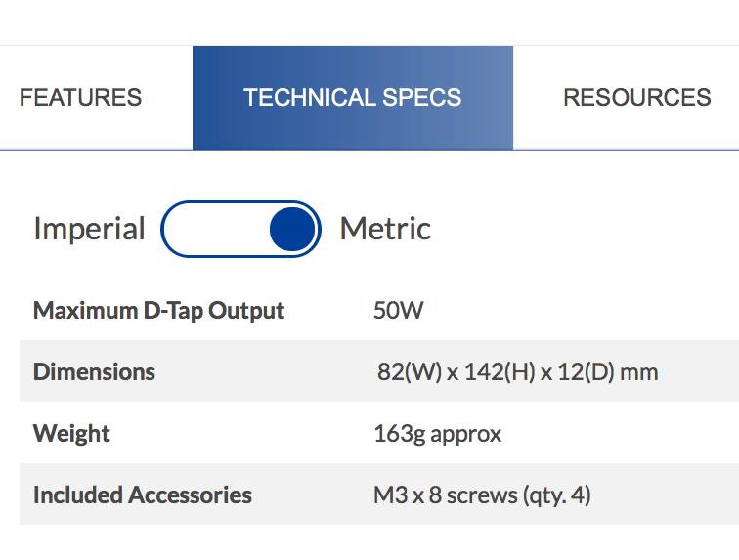This screenshot has height=560, width=739.
Task: Click blank space right of the 50W value
Action: point(580,311)
